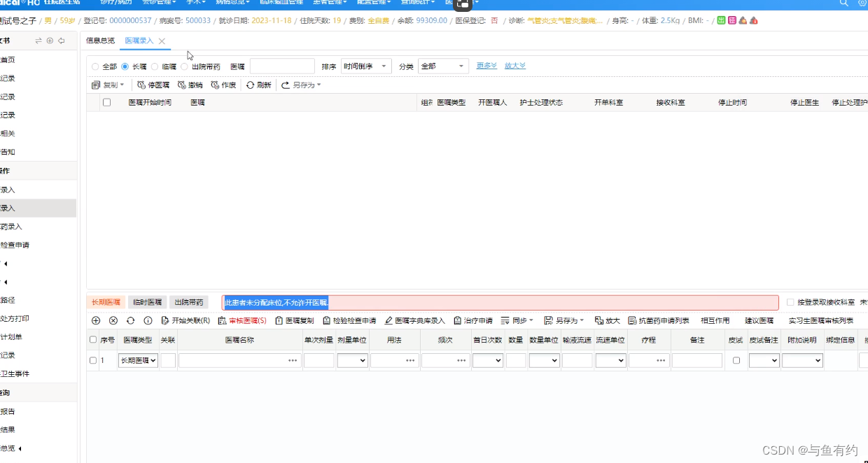Open the 分类 category dropdown showing 全部
This screenshot has width=868, height=463.
[442, 66]
